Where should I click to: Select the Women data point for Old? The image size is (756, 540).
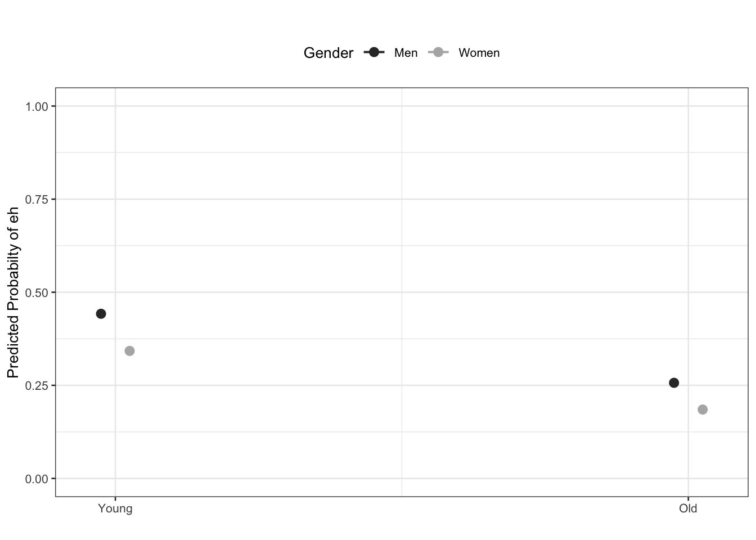point(703,409)
